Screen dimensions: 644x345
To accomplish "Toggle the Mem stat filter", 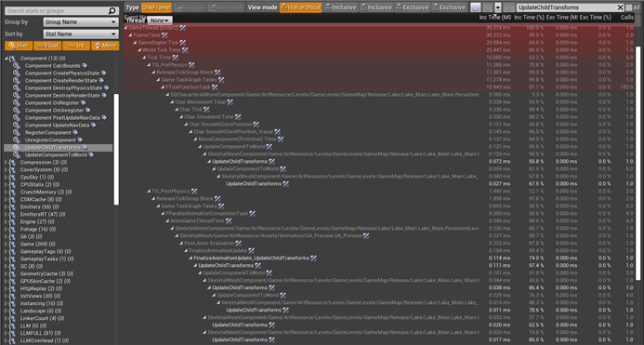I will [105, 46].
